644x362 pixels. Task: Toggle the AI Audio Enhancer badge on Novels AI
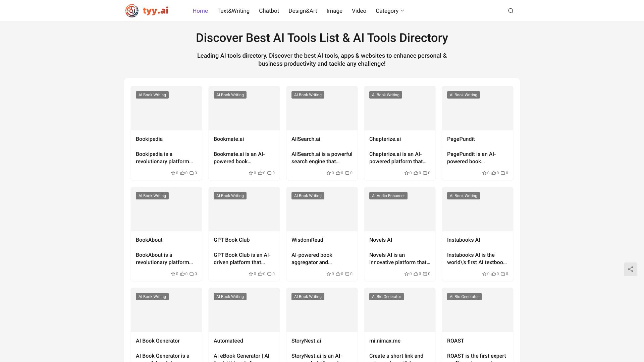(388, 195)
